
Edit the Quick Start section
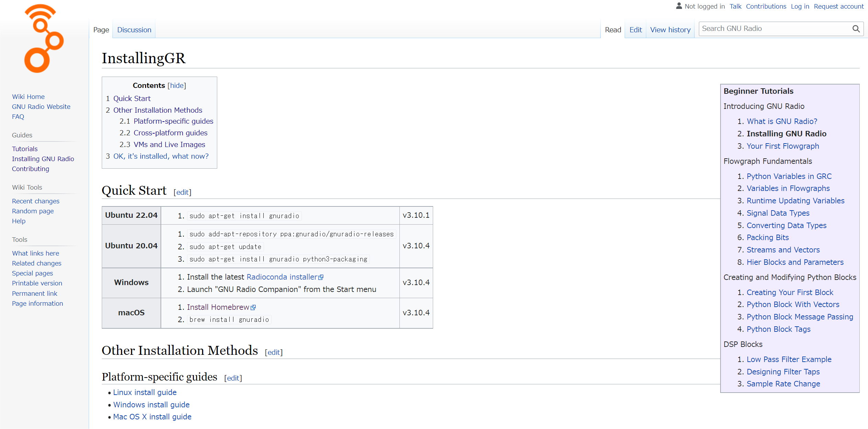pos(182,192)
